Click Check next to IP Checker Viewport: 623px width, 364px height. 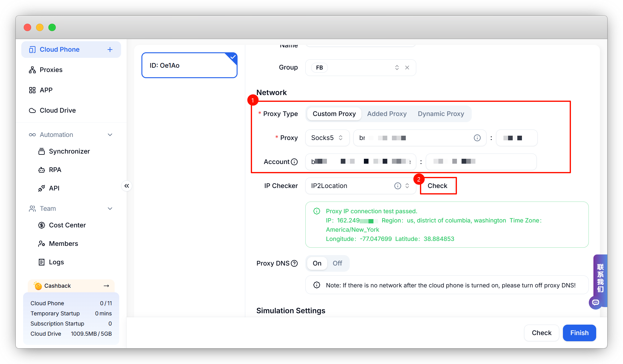tap(438, 186)
